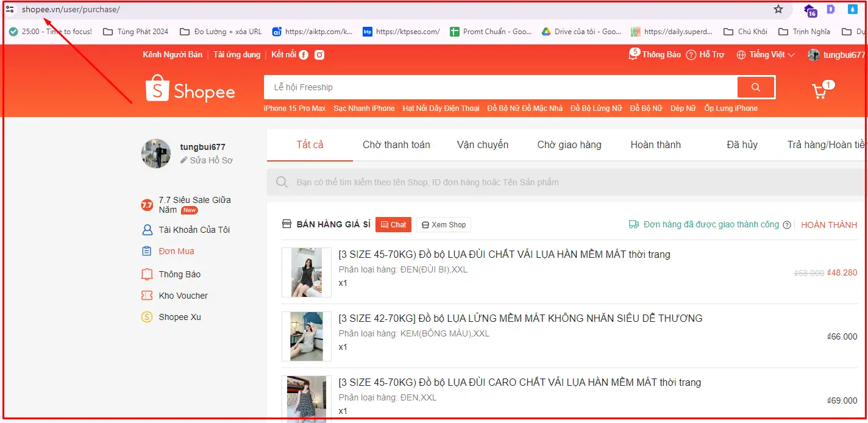Open Shopee Instagram page icon
This screenshot has width=868, height=423.
click(319, 55)
